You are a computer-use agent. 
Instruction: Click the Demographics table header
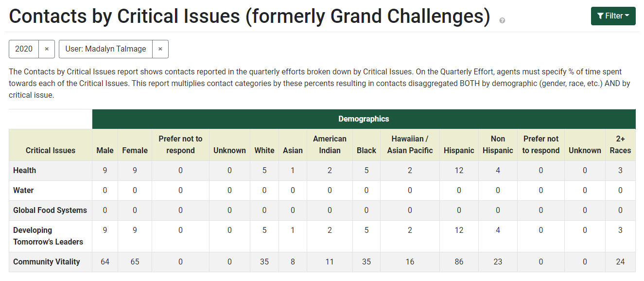(364, 119)
